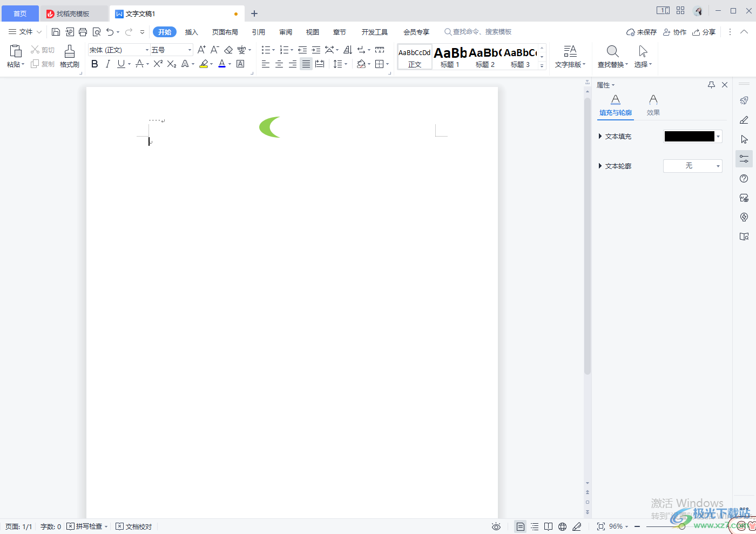Open new tab with plus button
Image resolution: width=756 pixels, height=534 pixels.
[x=254, y=13]
